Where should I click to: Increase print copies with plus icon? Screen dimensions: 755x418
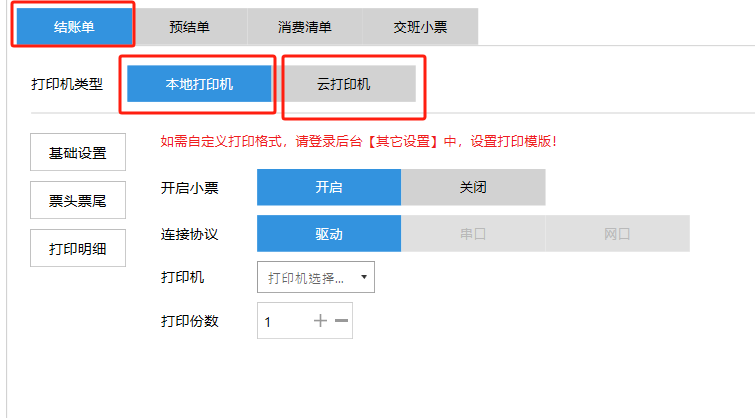(x=320, y=321)
